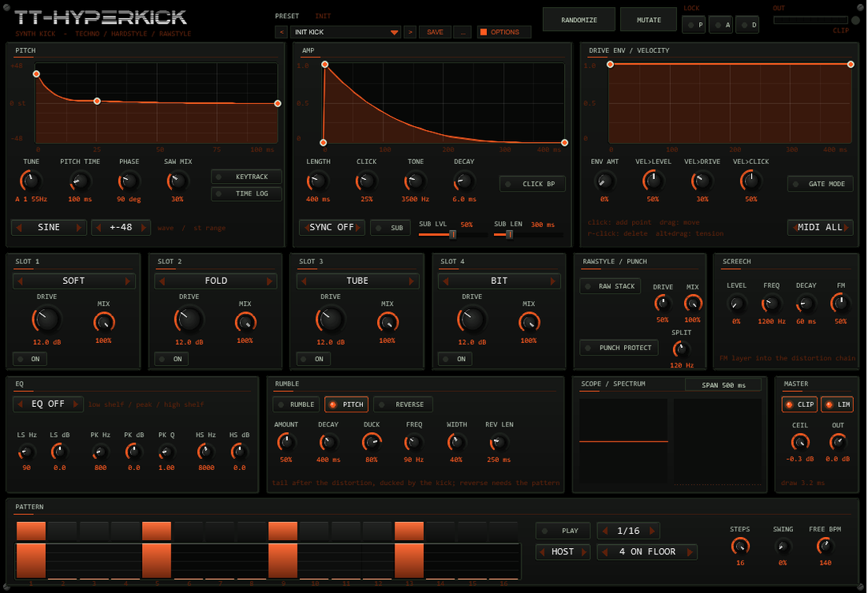This screenshot has height=593, width=868.
Task: Click the VEL>LEVEL knob
Action: tap(653, 181)
